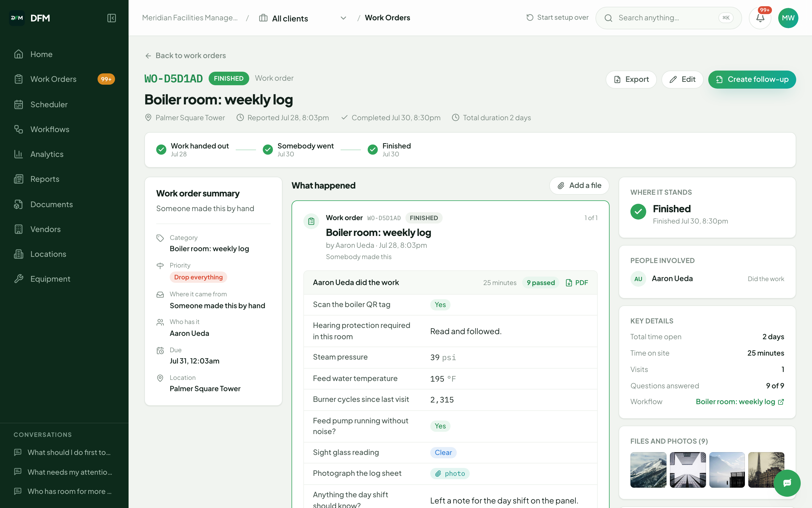Image resolution: width=812 pixels, height=508 pixels.
Task: Click the work order clipboard icon
Action: coord(311,222)
